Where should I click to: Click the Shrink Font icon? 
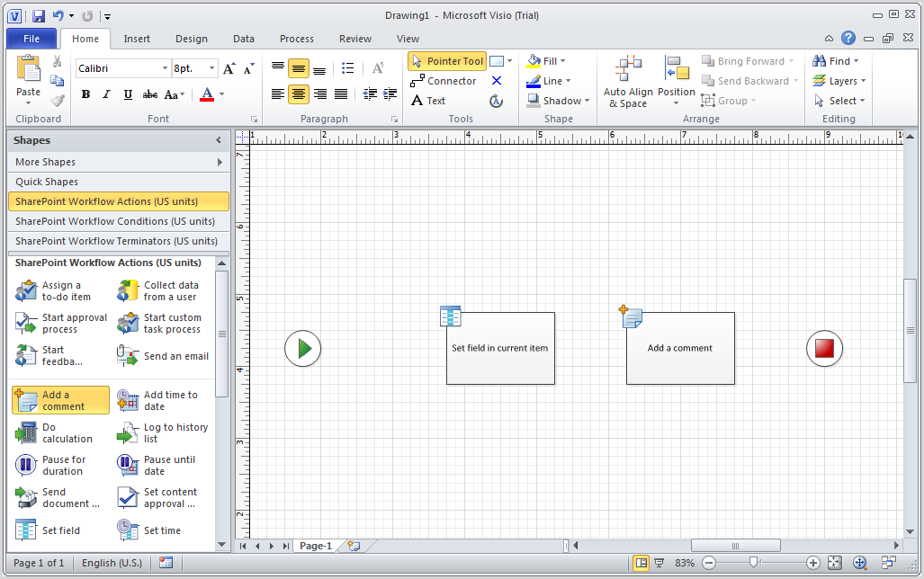pos(249,68)
